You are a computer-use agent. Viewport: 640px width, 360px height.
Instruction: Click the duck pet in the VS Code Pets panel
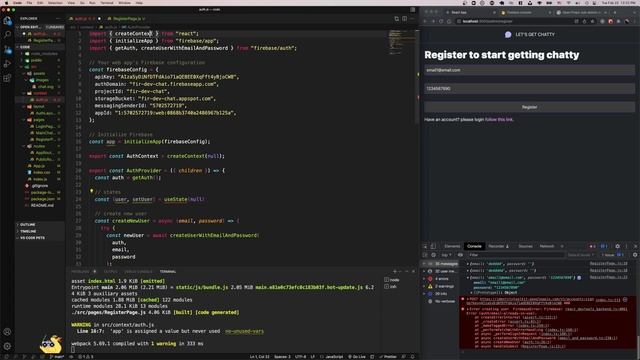[51, 344]
